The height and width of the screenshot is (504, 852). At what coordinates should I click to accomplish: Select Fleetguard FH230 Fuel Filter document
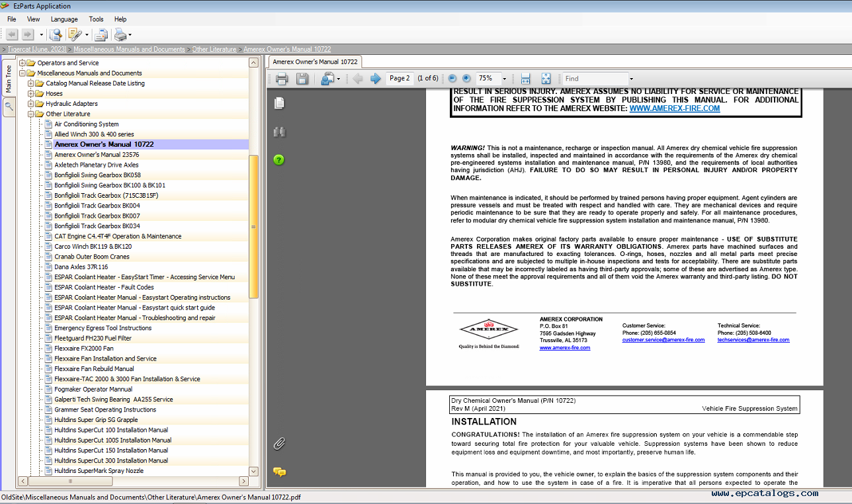click(93, 338)
